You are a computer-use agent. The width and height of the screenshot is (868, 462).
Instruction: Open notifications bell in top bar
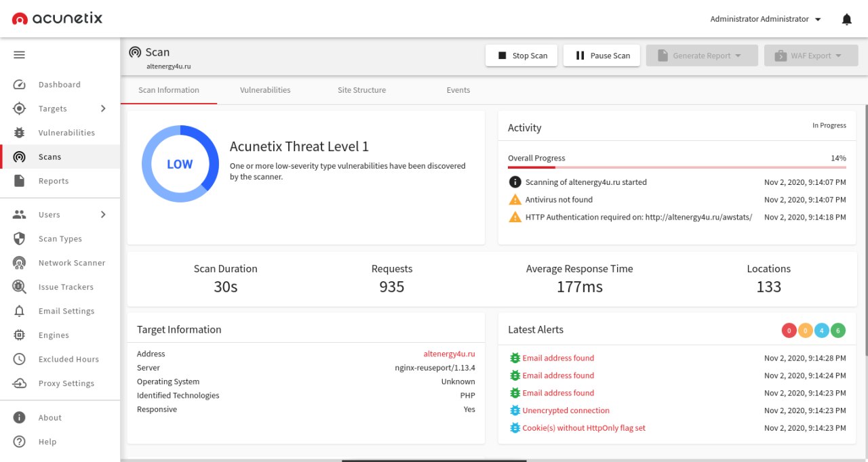pyautogui.click(x=846, y=20)
